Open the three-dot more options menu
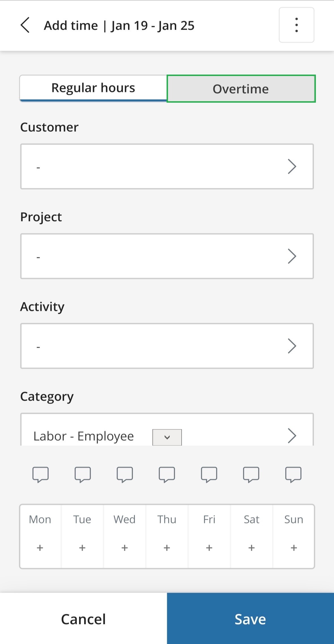Viewport: 334px width, 644px height. pos(296,25)
